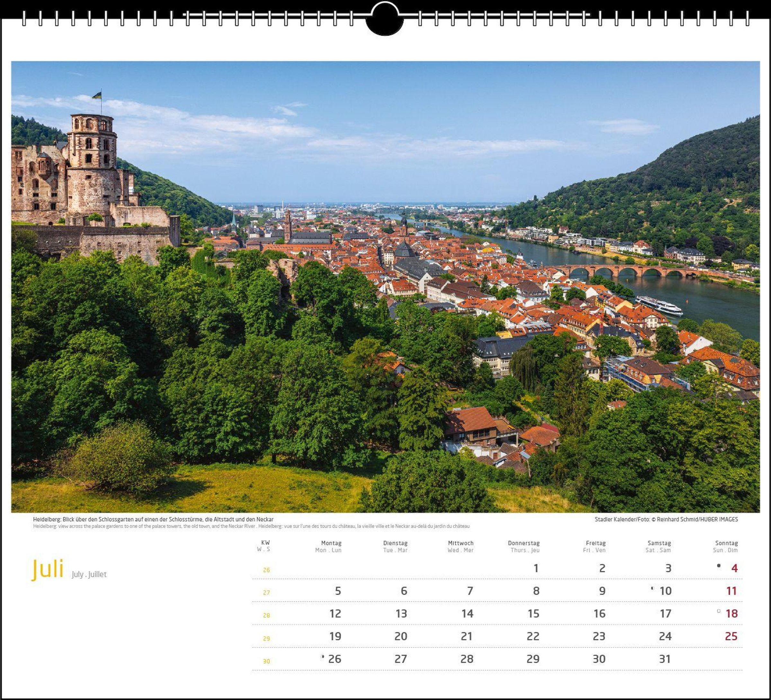The width and height of the screenshot is (771, 700).
Task: Click calendar week number 28
Action: coord(267,615)
